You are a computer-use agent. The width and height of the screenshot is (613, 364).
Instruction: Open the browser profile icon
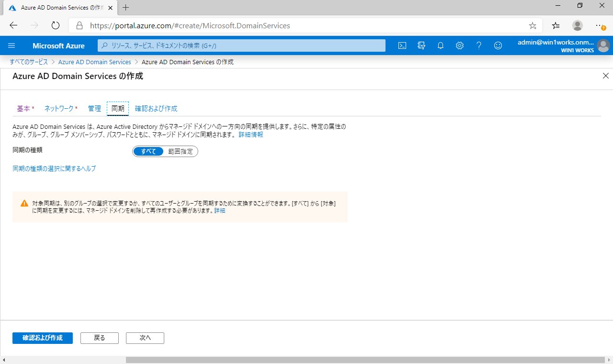578,25
